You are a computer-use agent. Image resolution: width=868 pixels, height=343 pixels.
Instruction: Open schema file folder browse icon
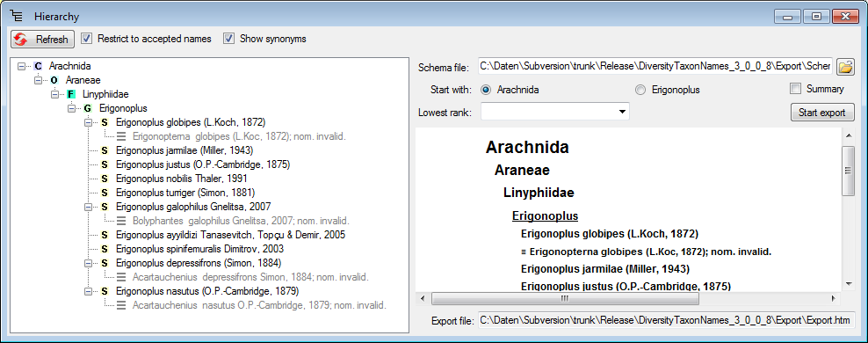845,67
